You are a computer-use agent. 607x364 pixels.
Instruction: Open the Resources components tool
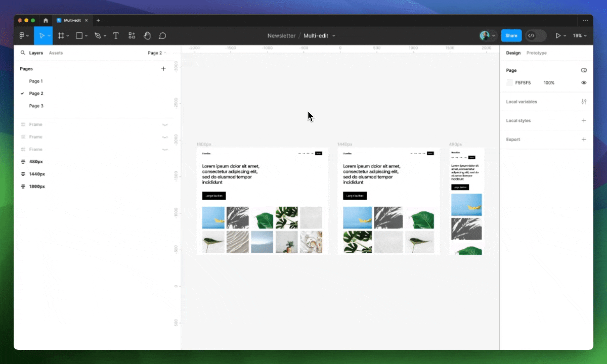point(132,36)
